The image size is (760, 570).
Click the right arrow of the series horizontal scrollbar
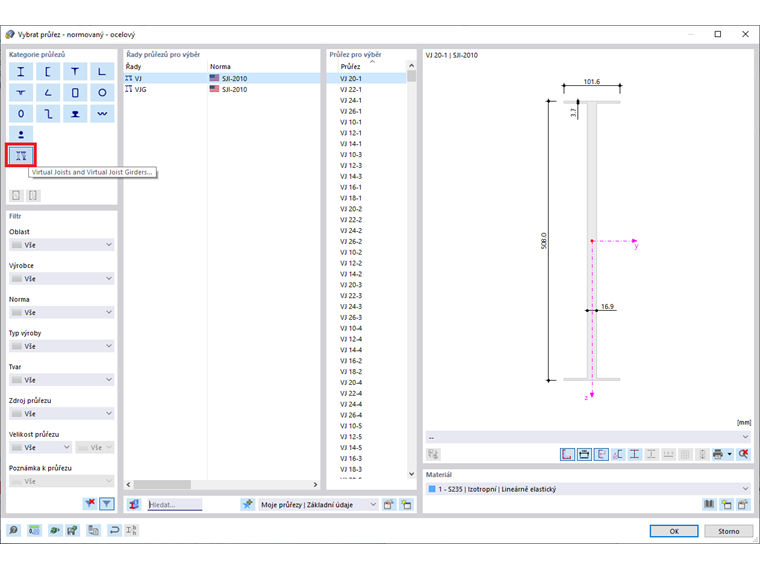coord(315,484)
